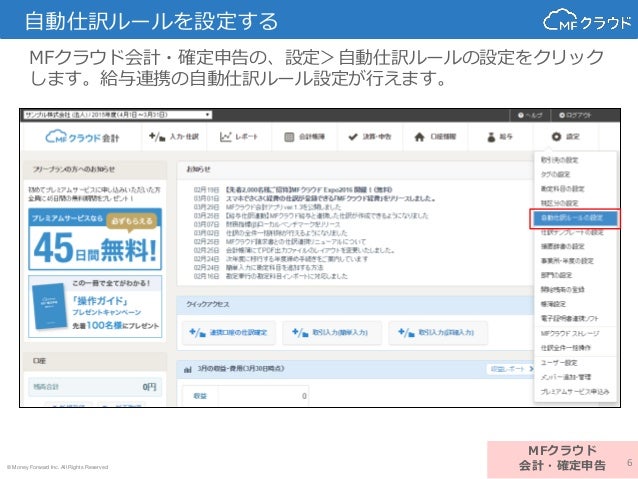This screenshot has width=638, height=479.
Task: Open the 簡単入力に勘定科目を追加 news item
Action: [275, 267]
